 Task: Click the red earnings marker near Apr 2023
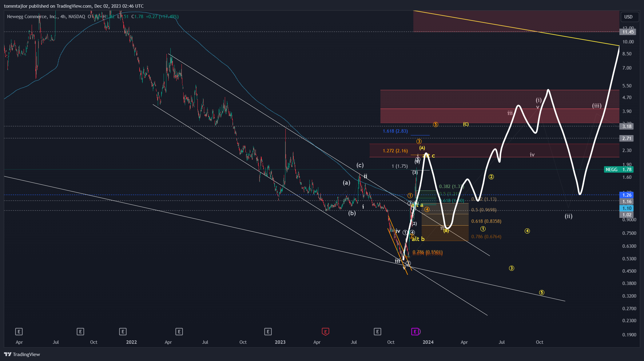coord(325,331)
